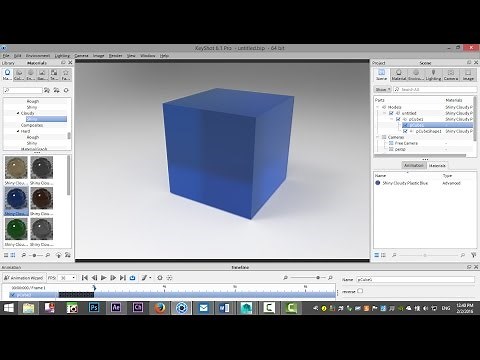
Task: Click the import materials icon beside library search
Action: (x=47, y=90)
